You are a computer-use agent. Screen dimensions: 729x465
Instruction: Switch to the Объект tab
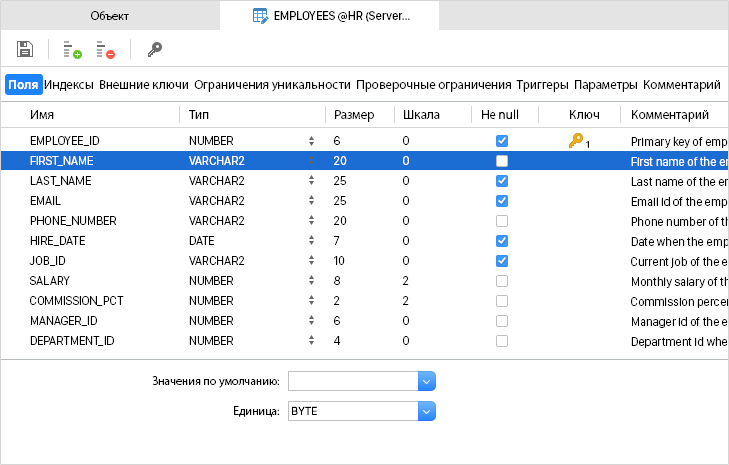click(109, 16)
